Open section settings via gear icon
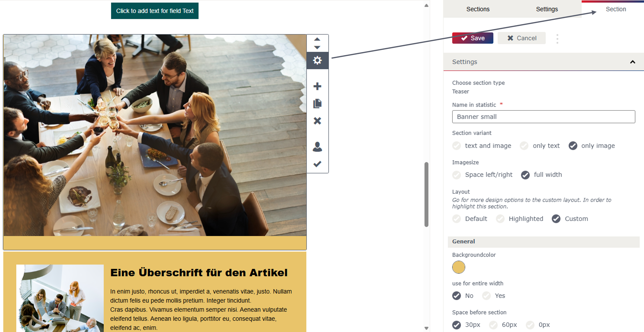 317,60
